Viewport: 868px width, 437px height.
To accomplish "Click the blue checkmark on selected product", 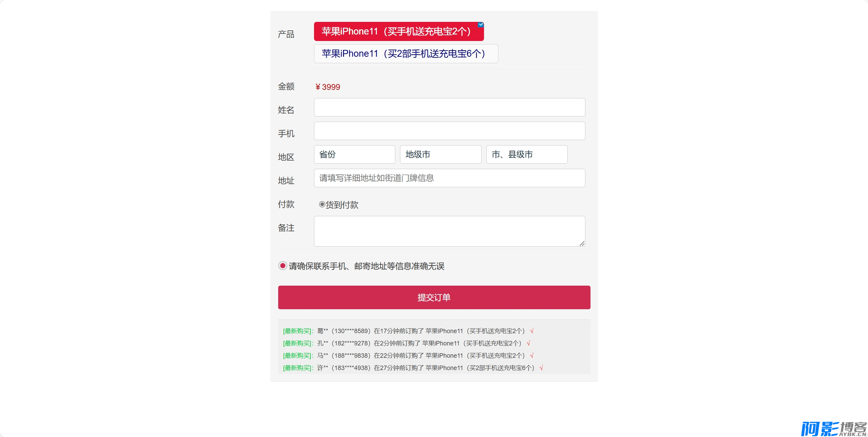I will (481, 25).
